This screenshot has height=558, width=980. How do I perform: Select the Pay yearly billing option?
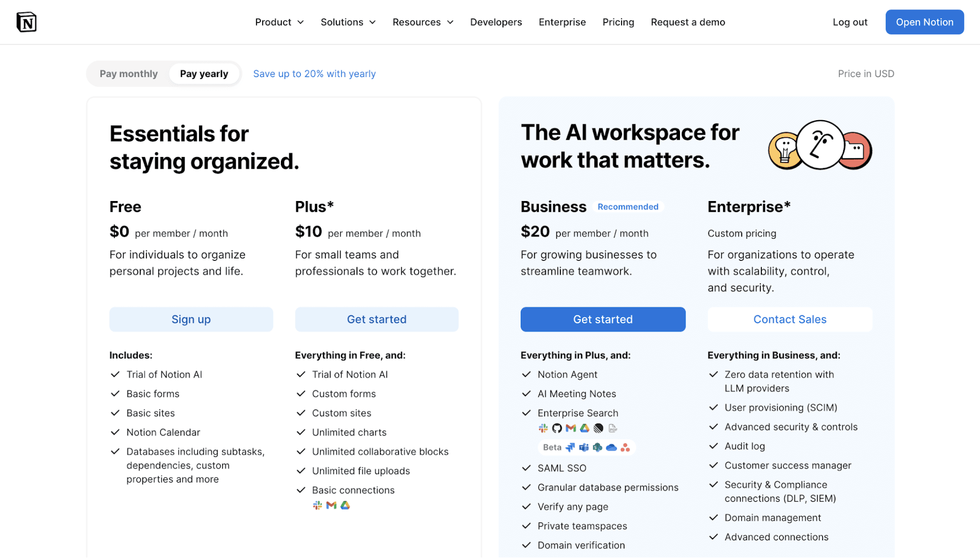coord(204,74)
